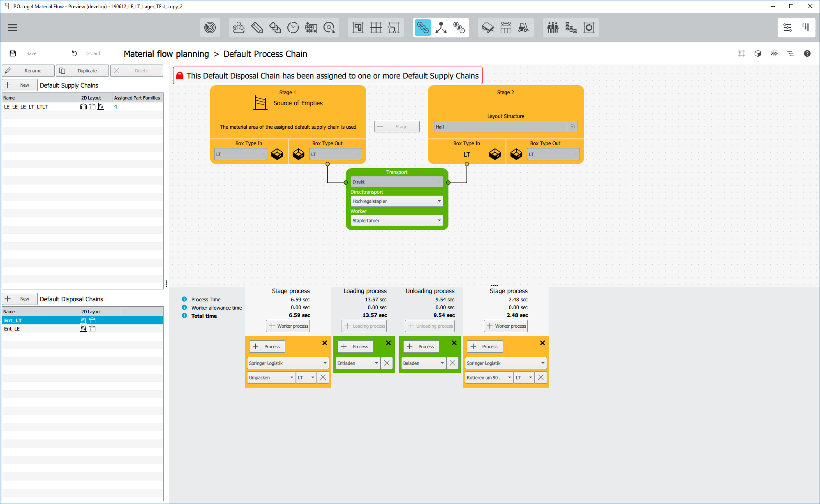The width and height of the screenshot is (820, 504).
Task: Click the forklift icon in toolbar
Action: tap(524, 28)
